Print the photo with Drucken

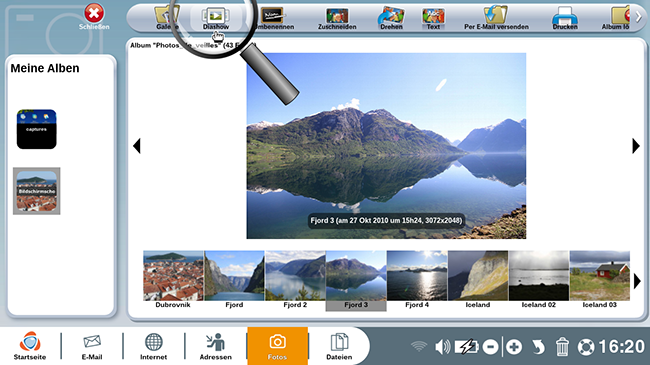click(x=565, y=19)
